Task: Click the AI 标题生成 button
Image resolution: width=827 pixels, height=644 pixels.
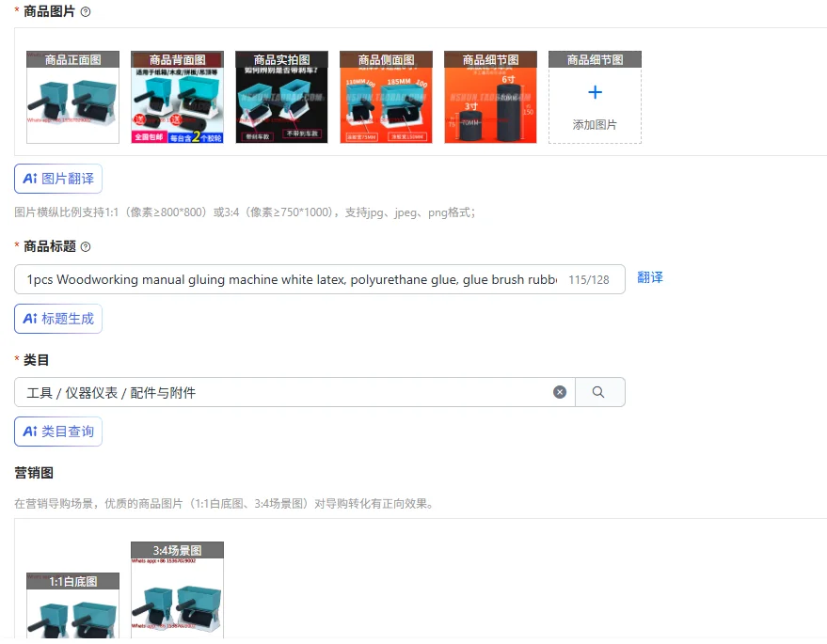Action: click(58, 319)
